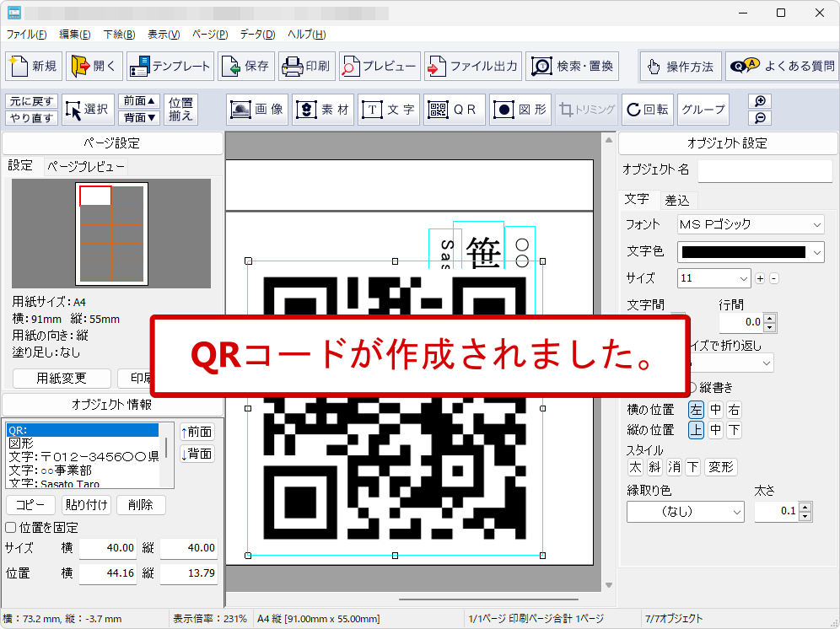Rotate the object with 回転

(x=647, y=110)
